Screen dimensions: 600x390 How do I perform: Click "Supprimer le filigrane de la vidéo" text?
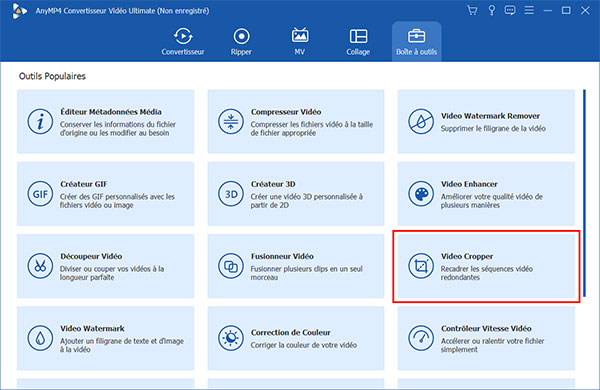493,128
